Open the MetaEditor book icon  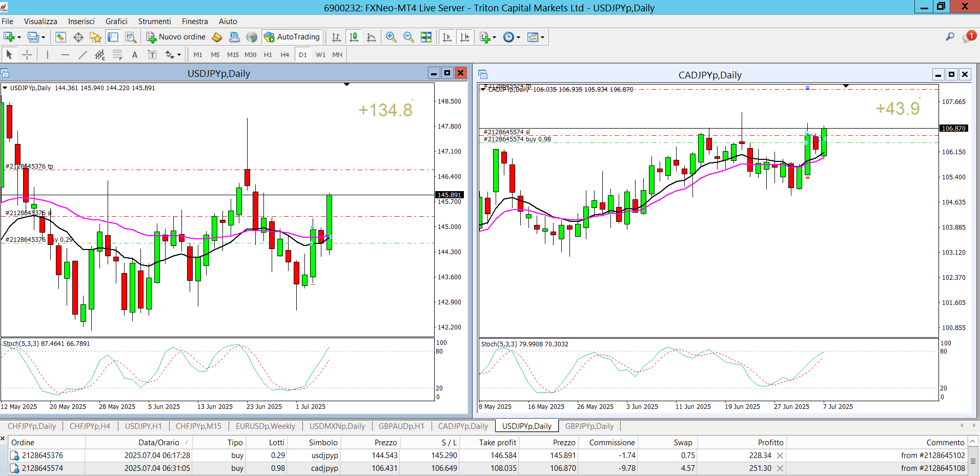217,37
